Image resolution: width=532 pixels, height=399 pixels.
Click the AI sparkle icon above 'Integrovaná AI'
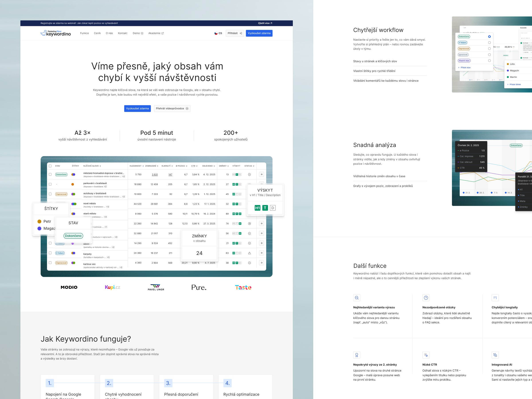tap(495, 355)
